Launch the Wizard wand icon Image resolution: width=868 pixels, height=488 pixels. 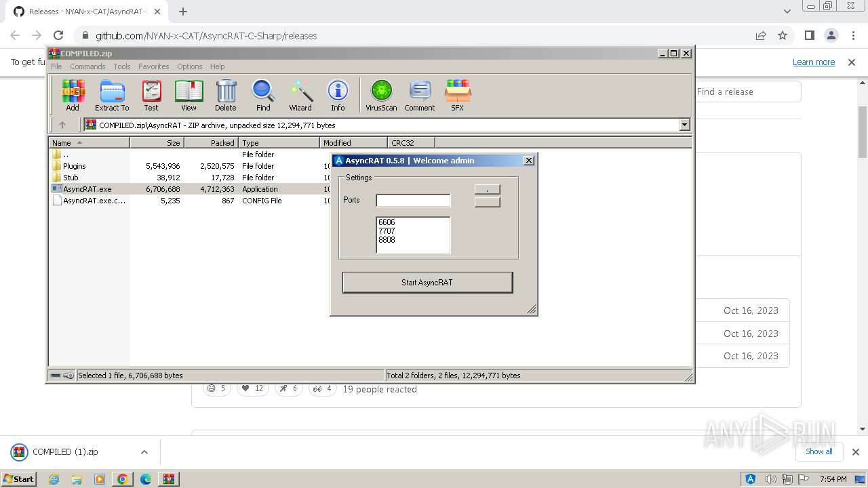pos(300,96)
